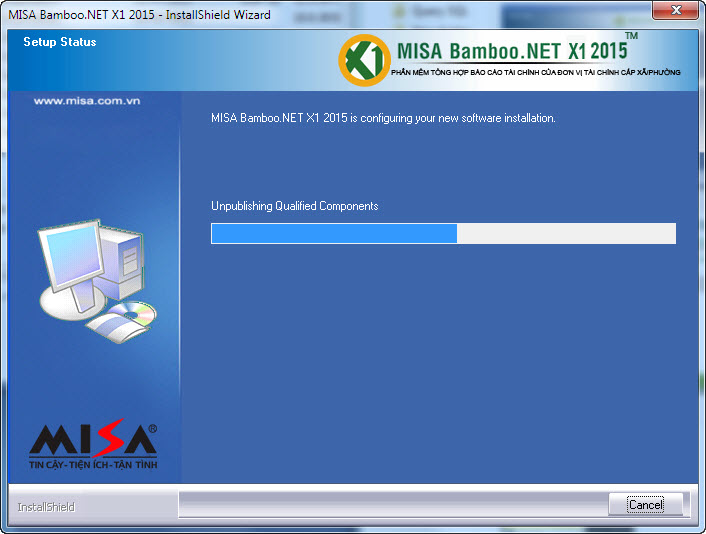Click the computer and CD setup illustration
The height and width of the screenshot is (534, 706).
coord(97,281)
